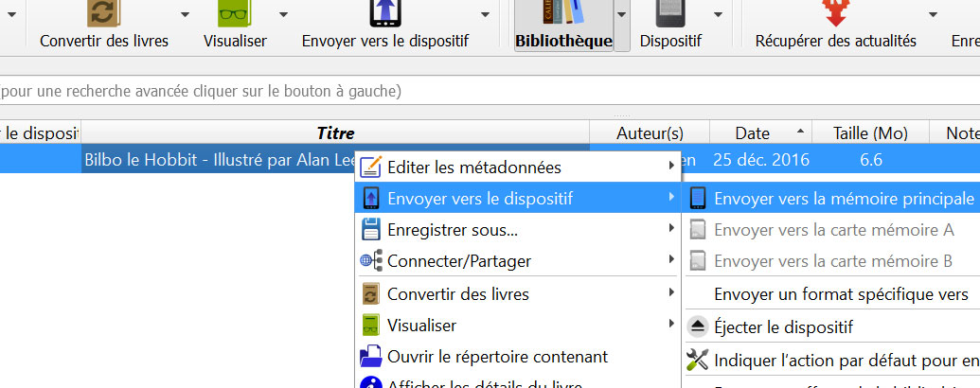This screenshot has width=980, height=388.
Task: Click the Dispositif e-reader icon
Action: [670, 13]
